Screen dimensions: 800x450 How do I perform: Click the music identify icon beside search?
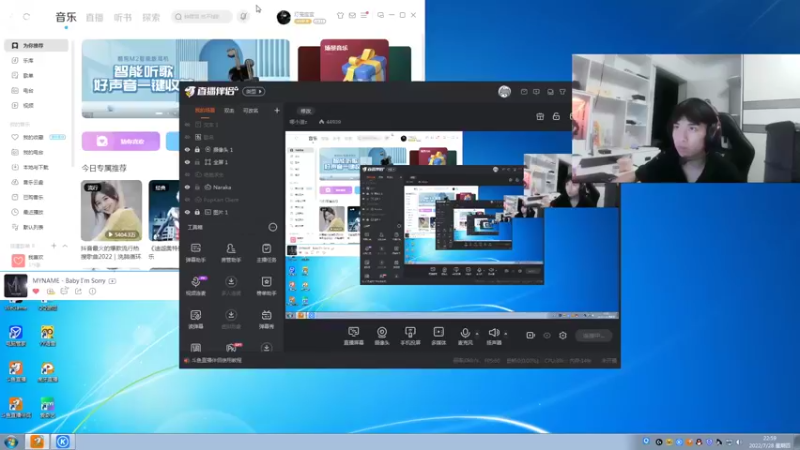pyautogui.click(x=243, y=16)
